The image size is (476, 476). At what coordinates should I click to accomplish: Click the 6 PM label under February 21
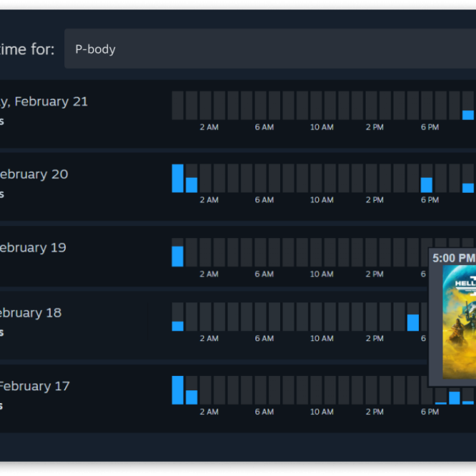click(x=430, y=127)
